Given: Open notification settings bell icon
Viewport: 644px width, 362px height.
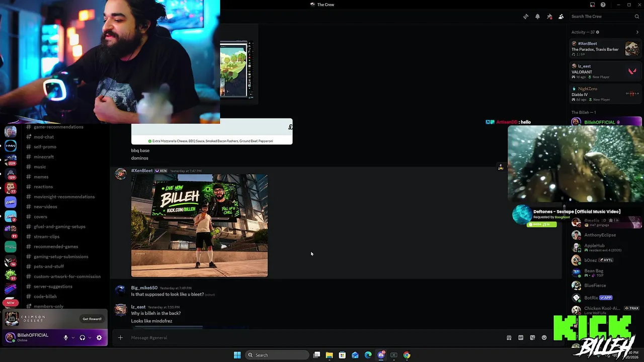Looking at the screenshot, I should (x=537, y=17).
